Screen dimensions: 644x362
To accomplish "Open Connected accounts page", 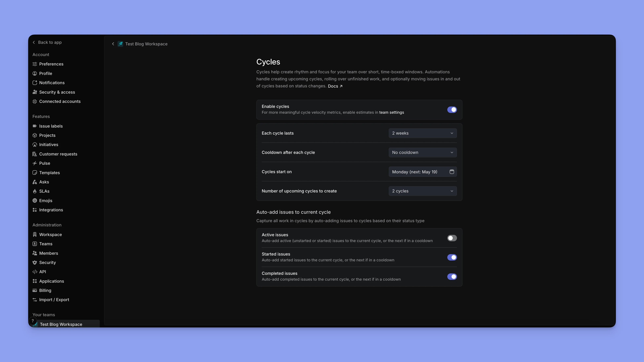I will 60,101.
